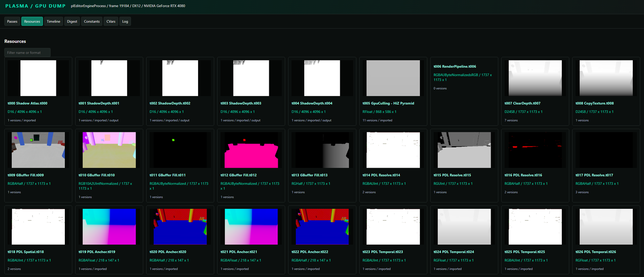Image resolution: width=644 pixels, height=277 pixels.
Task: Select the t007 ClearDepth.t007 title
Action: (x=522, y=103)
